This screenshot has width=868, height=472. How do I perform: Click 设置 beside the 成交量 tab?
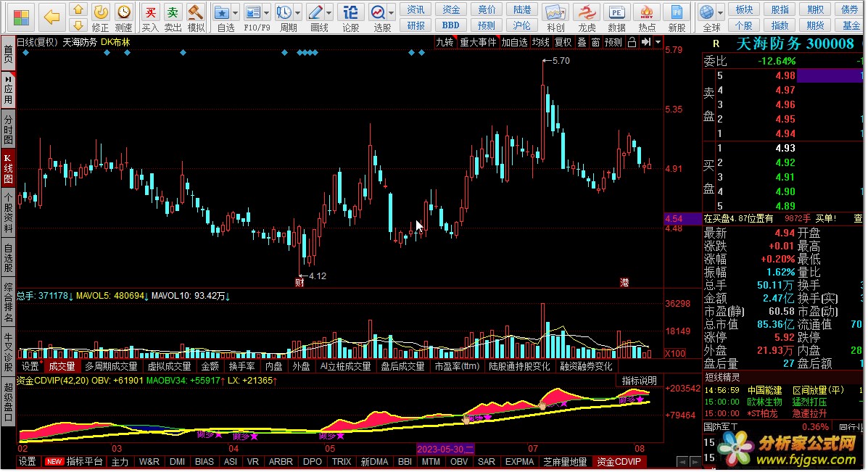[x=30, y=366]
